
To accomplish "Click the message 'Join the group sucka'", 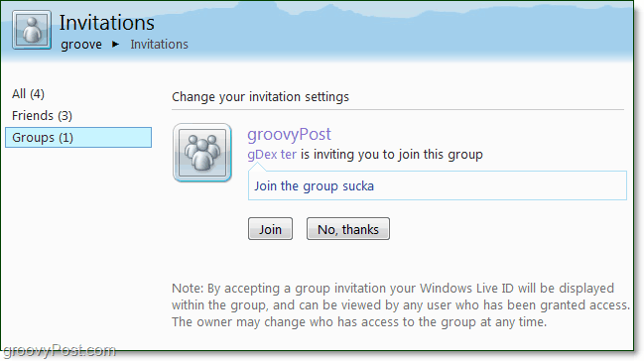I will coord(315,186).
